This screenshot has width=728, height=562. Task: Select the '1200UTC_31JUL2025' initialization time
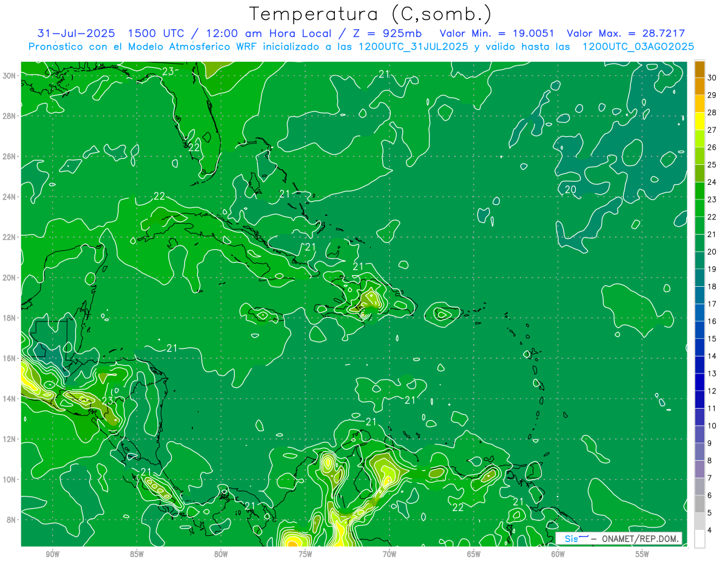pyautogui.click(x=413, y=47)
